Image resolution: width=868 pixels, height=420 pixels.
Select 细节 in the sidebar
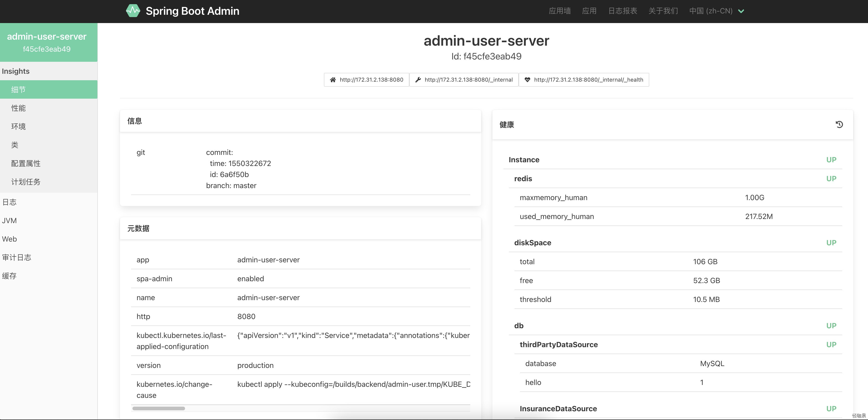[x=48, y=89]
